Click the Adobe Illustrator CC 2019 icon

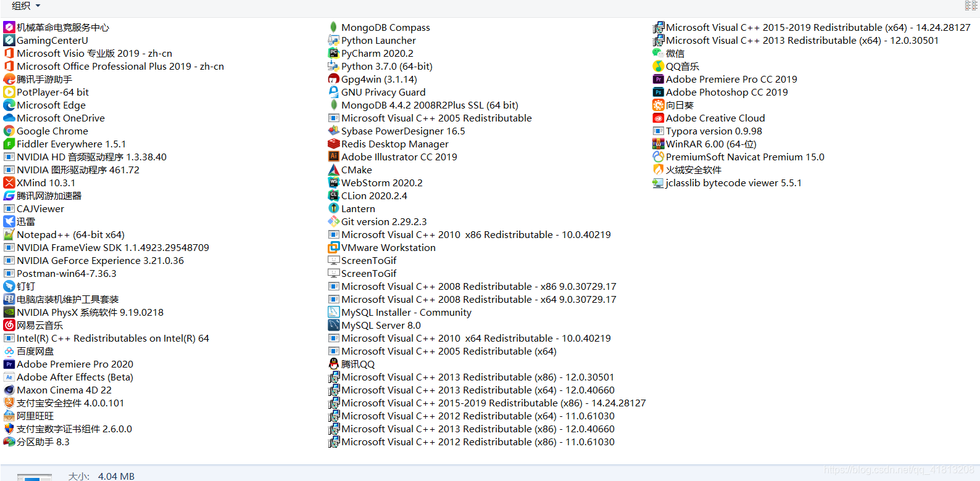tap(334, 157)
